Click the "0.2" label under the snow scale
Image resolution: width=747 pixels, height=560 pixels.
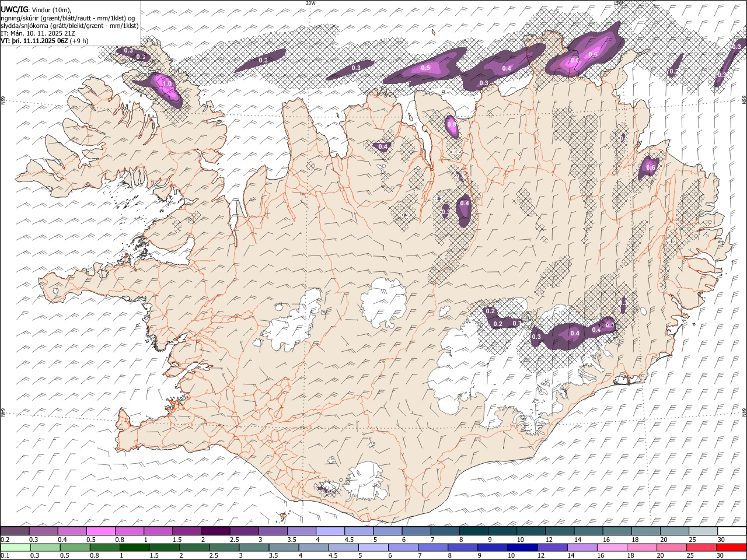5,539
